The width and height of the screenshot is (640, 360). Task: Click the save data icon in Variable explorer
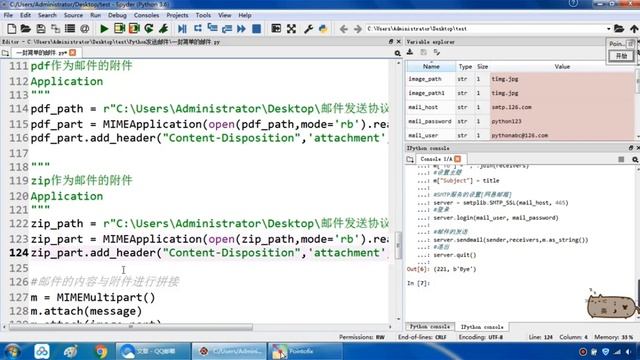coord(423,52)
